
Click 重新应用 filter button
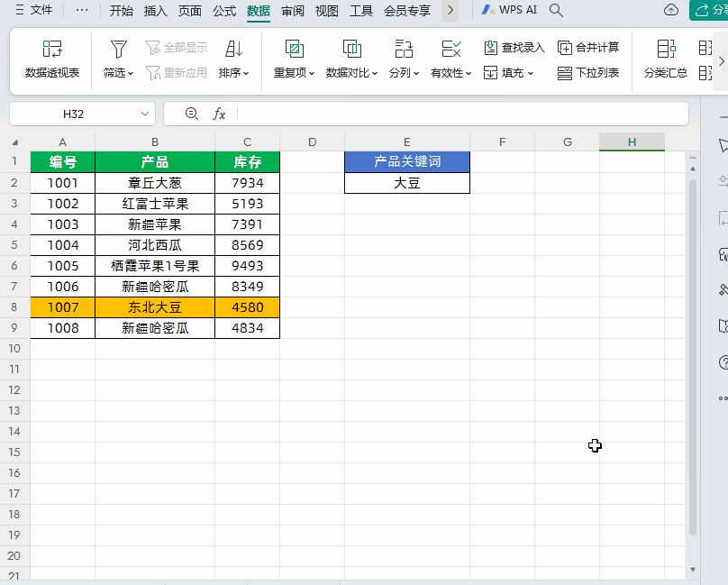(x=177, y=72)
